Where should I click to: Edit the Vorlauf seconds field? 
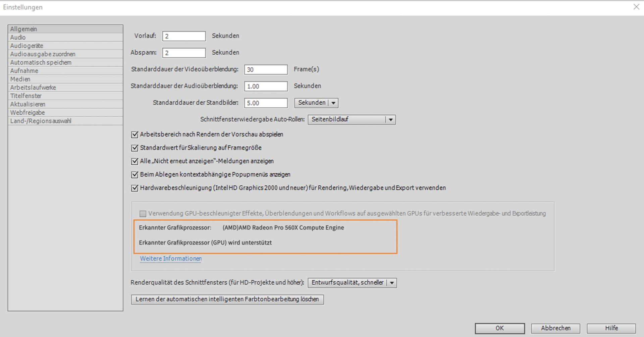pyautogui.click(x=184, y=36)
